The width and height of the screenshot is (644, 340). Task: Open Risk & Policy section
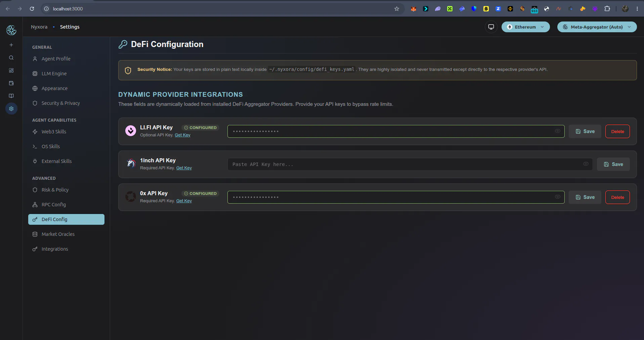(66, 190)
